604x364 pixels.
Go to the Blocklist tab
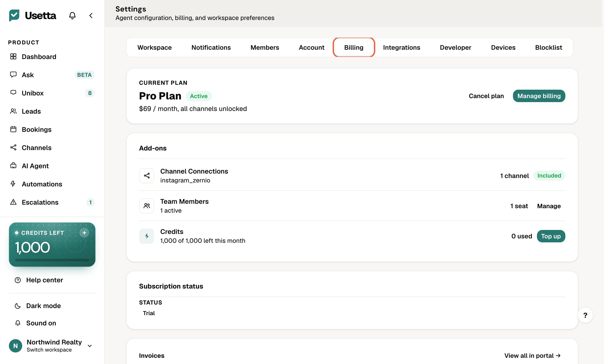549,47
